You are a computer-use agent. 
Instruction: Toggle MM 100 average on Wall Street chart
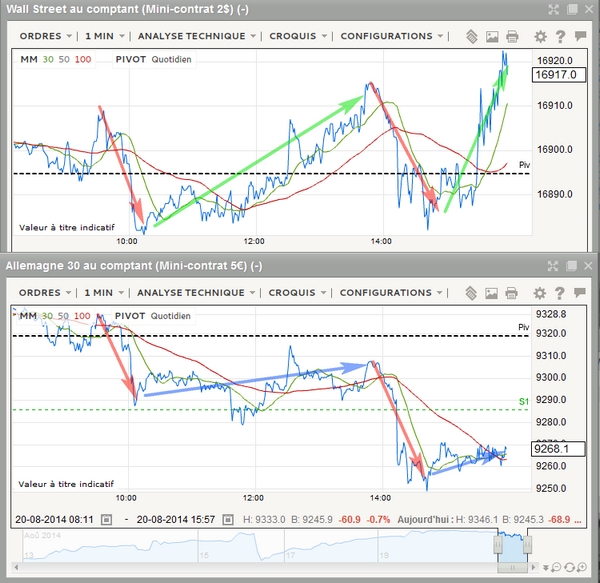click(83, 59)
